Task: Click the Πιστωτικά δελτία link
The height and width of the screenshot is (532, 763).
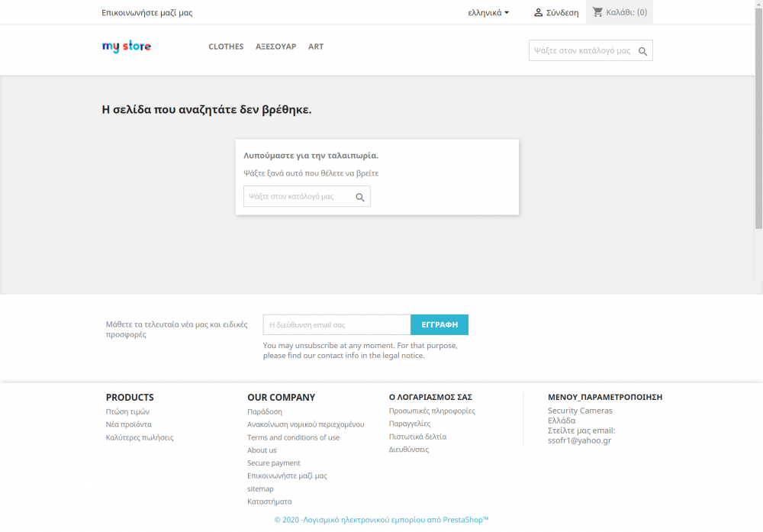Action: [x=417, y=437]
